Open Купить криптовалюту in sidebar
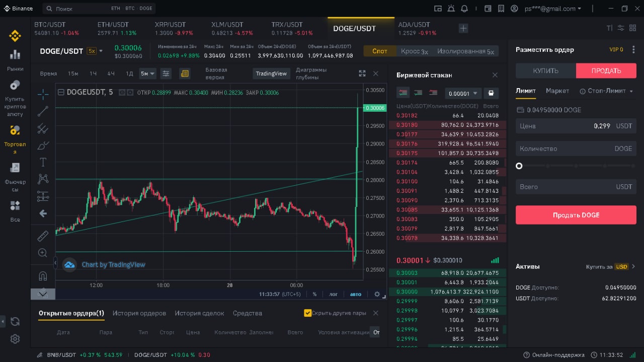The height and width of the screenshot is (362, 644). click(x=15, y=99)
